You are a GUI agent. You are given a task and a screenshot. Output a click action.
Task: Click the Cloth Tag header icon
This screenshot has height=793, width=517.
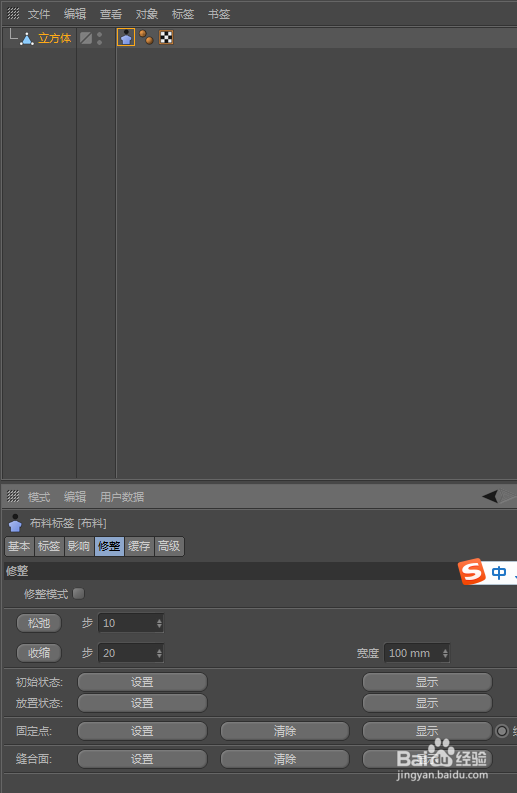click(15, 523)
